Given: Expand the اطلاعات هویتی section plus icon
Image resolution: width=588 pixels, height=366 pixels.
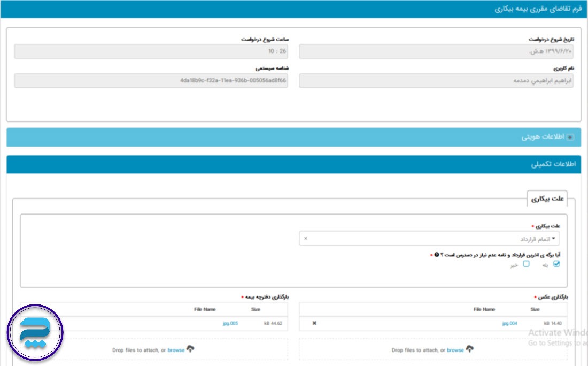Looking at the screenshot, I should [570, 138].
